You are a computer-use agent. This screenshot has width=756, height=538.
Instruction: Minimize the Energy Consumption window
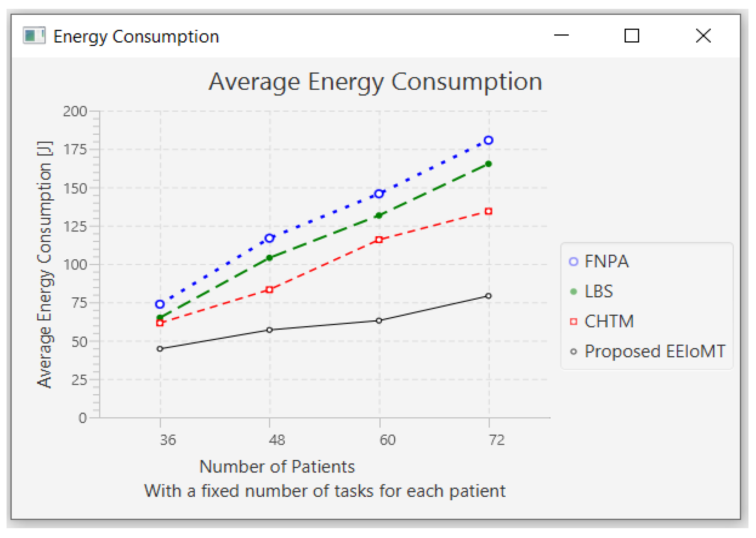point(561,35)
